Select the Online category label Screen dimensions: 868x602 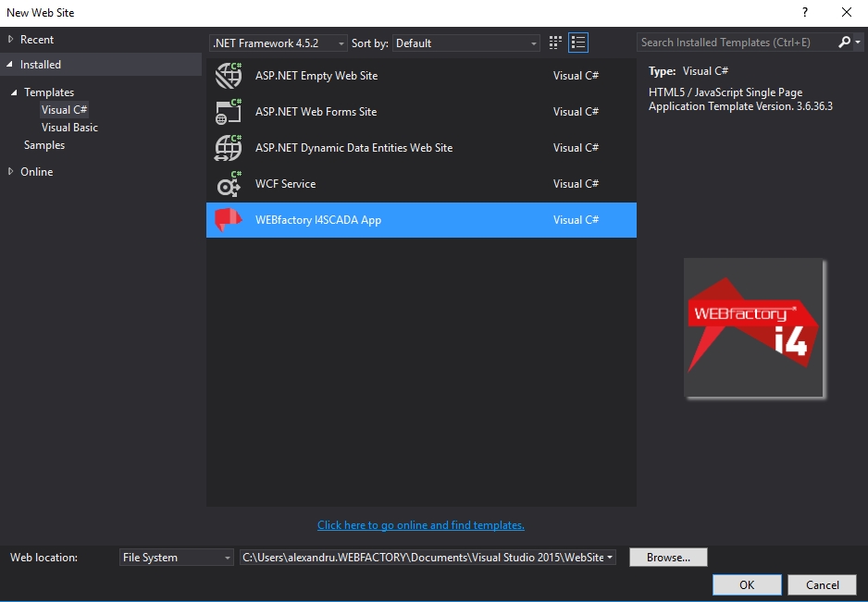click(x=36, y=171)
